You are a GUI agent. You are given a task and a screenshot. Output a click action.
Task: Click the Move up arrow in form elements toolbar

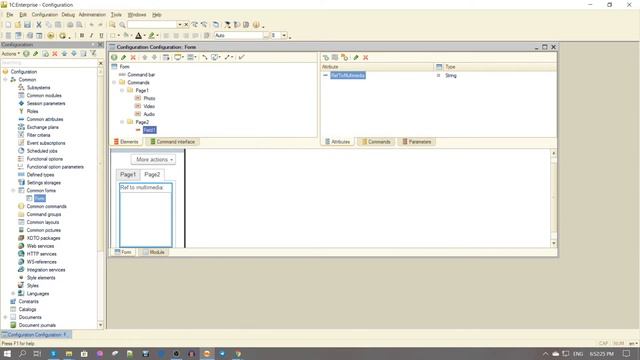144,58
